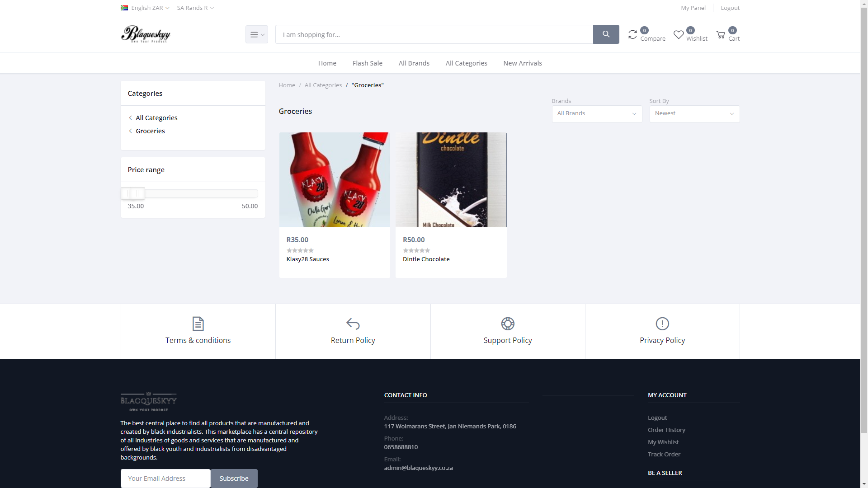Open the Dintle Chocolate product image
The image size is (868, 488).
coord(451,180)
